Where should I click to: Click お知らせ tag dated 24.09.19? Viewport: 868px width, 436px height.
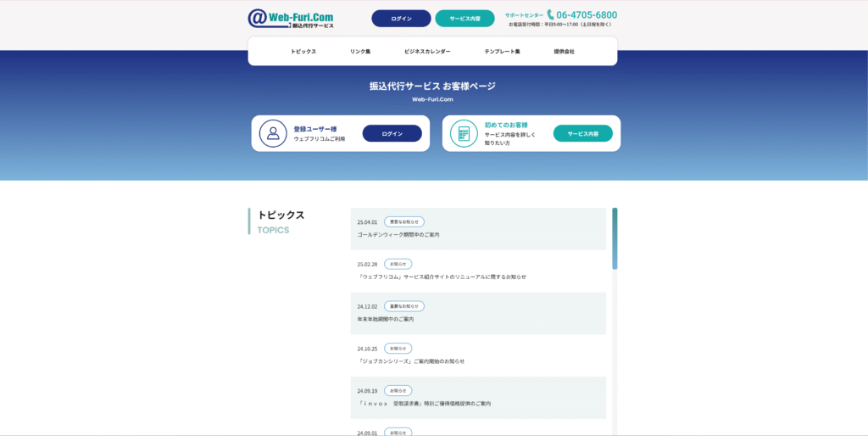point(398,390)
